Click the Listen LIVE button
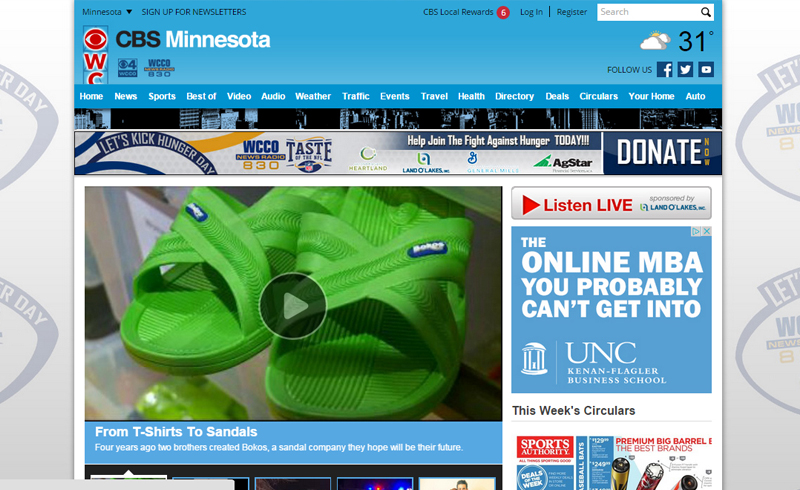This screenshot has height=490, width=800. (611, 204)
